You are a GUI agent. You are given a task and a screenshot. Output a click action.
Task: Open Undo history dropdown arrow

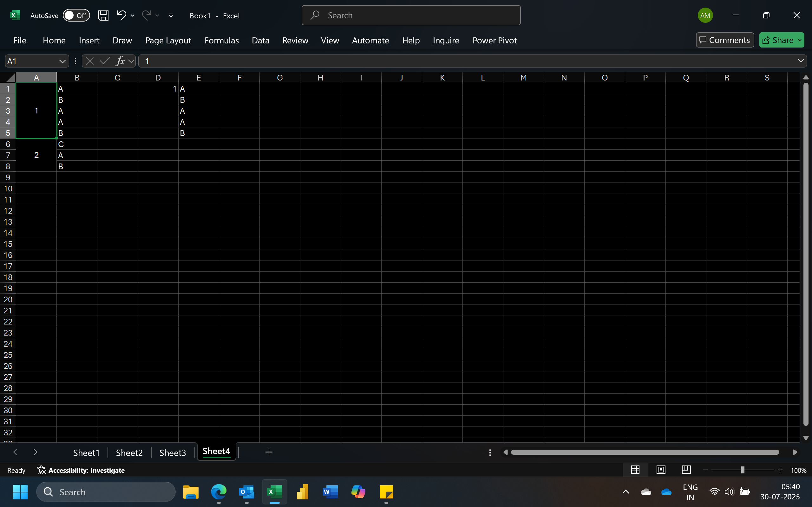coord(133,16)
